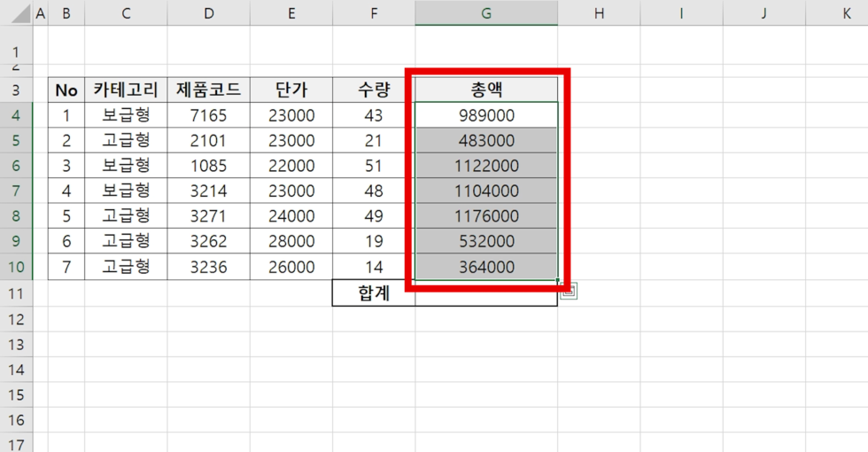Select the unit price cell 28000

click(291, 241)
